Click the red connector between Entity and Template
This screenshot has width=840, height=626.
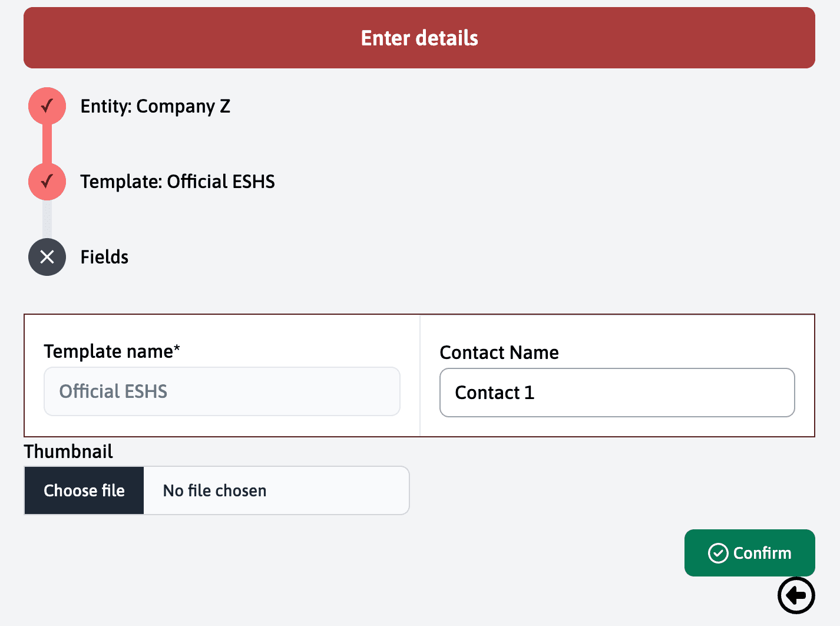[47, 144]
